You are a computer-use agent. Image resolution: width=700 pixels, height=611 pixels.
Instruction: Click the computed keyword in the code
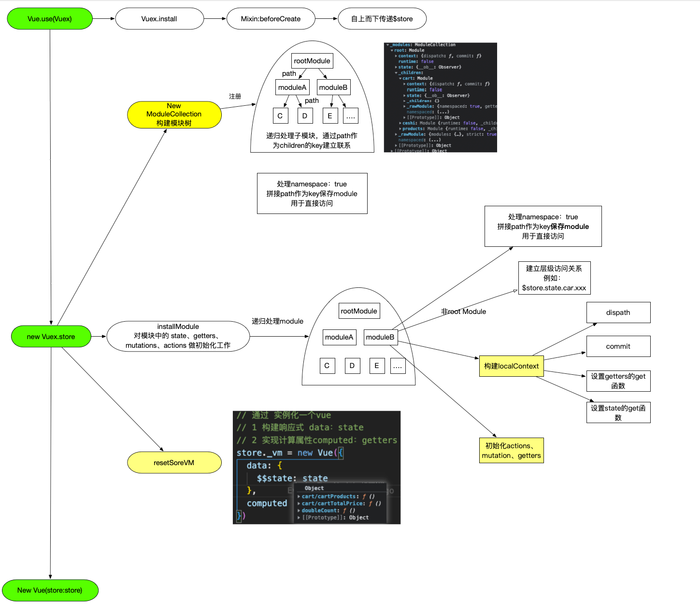[267, 503]
